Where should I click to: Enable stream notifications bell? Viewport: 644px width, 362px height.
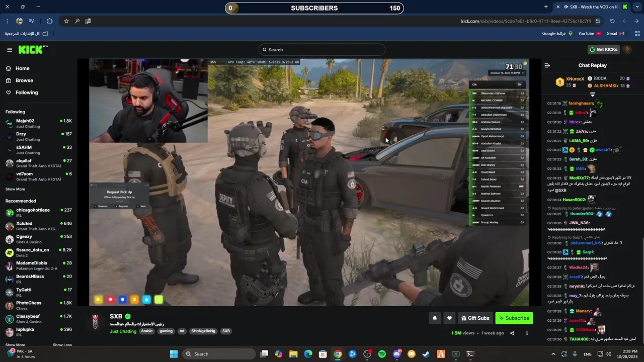(435, 318)
